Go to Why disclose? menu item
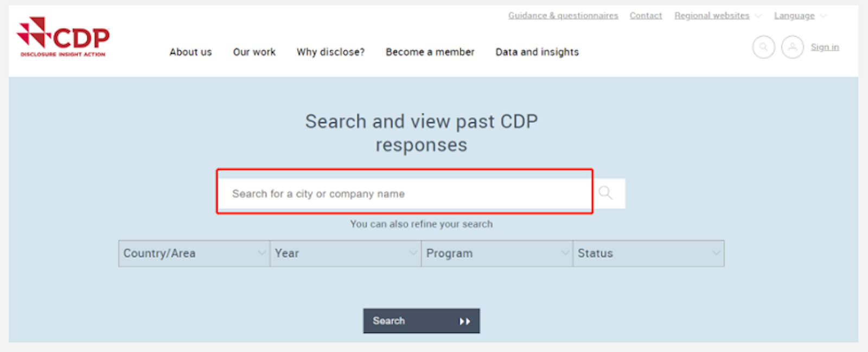The width and height of the screenshot is (868, 352). coord(330,52)
